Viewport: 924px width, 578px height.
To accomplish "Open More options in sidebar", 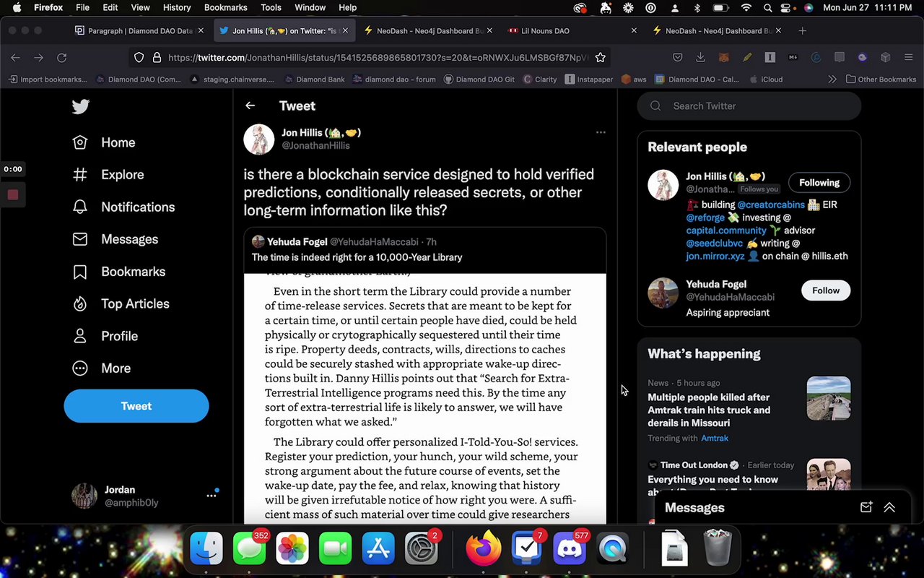I will pyautogui.click(x=102, y=368).
